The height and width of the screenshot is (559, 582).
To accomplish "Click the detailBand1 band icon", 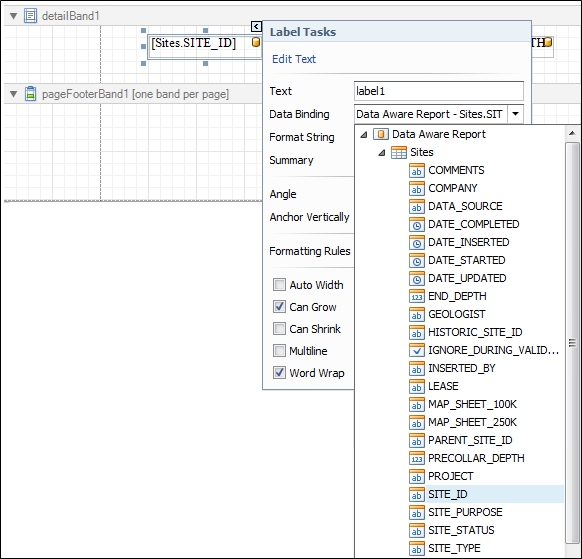I will click(30, 16).
